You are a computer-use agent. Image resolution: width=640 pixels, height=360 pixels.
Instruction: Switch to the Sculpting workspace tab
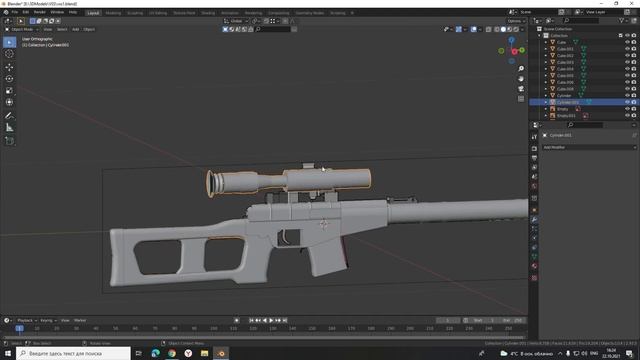135,13
